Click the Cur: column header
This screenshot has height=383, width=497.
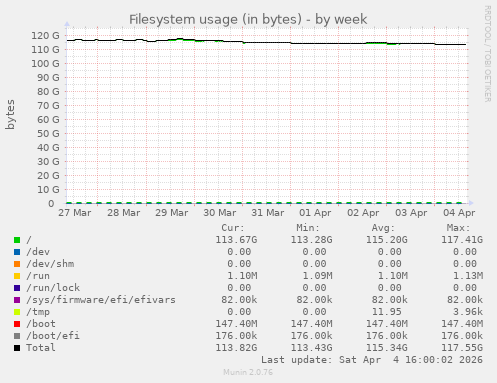click(233, 228)
